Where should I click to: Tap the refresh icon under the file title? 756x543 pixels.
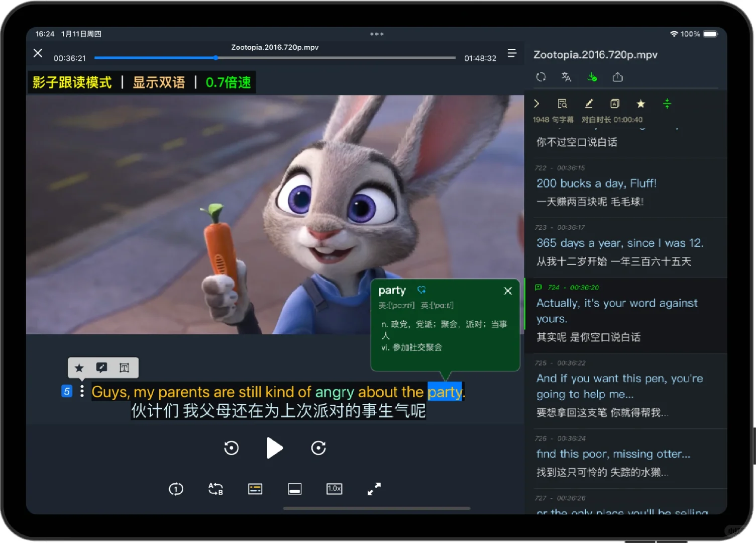541,77
